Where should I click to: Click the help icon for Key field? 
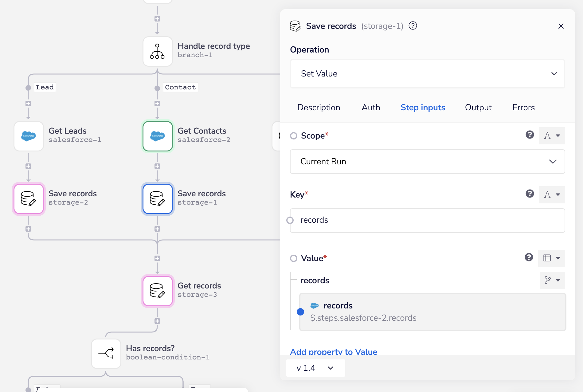click(x=530, y=194)
